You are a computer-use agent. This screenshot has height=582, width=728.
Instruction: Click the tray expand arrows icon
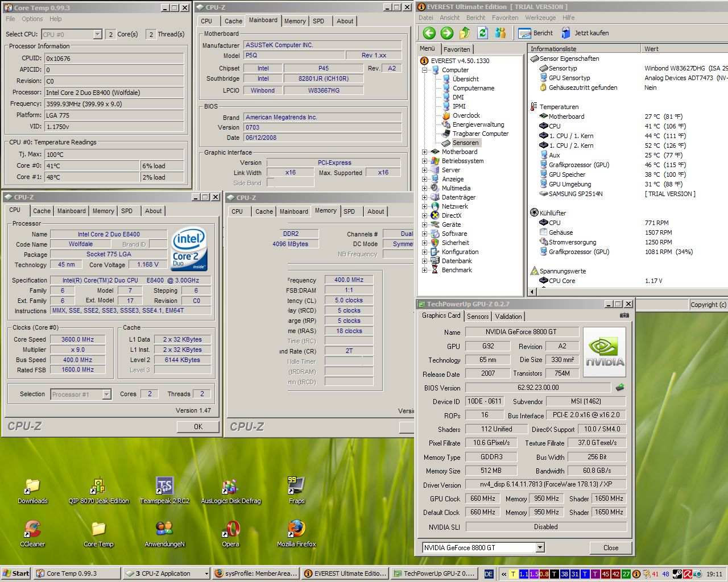[x=503, y=574]
